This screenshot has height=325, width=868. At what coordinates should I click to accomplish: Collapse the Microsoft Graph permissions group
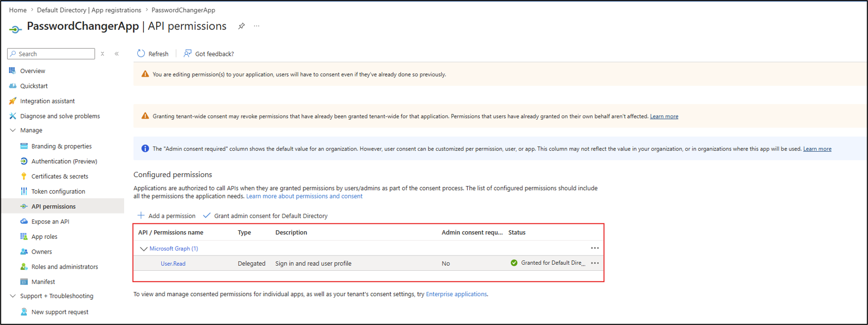pos(143,249)
